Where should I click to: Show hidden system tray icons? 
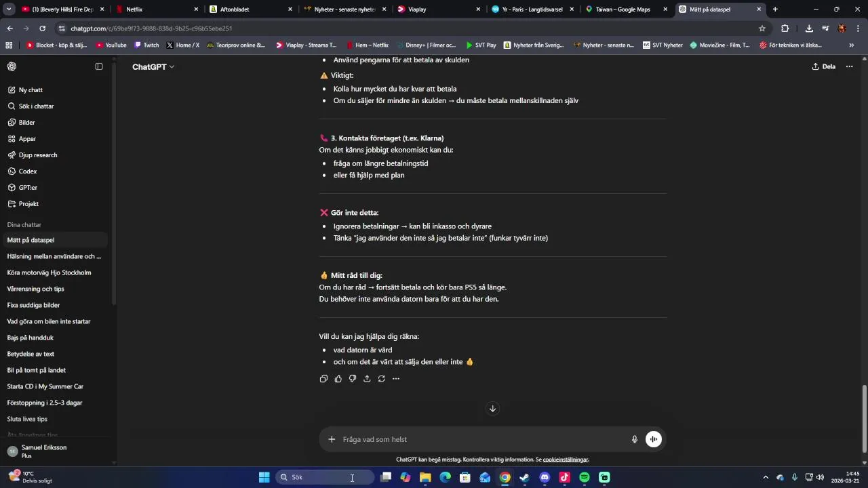pyautogui.click(x=766, y=477)
